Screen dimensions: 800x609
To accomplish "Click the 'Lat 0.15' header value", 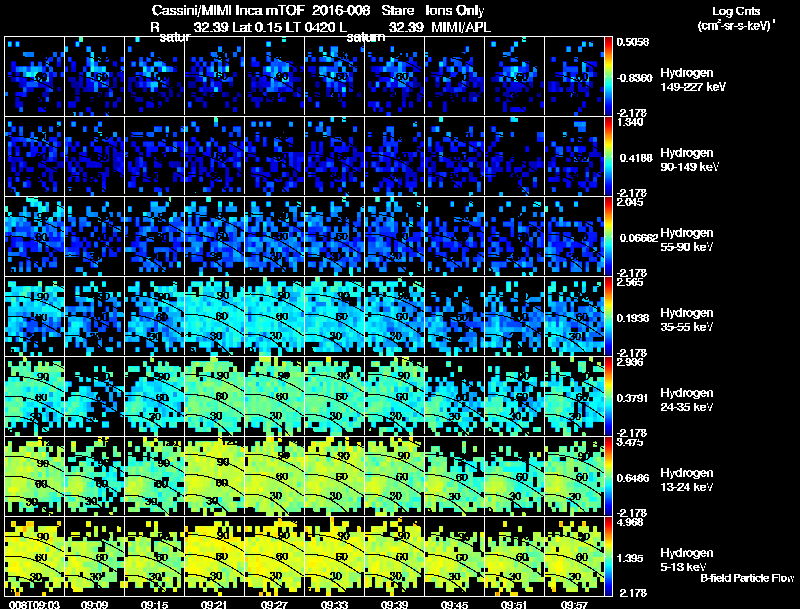I will click(255, 27).
